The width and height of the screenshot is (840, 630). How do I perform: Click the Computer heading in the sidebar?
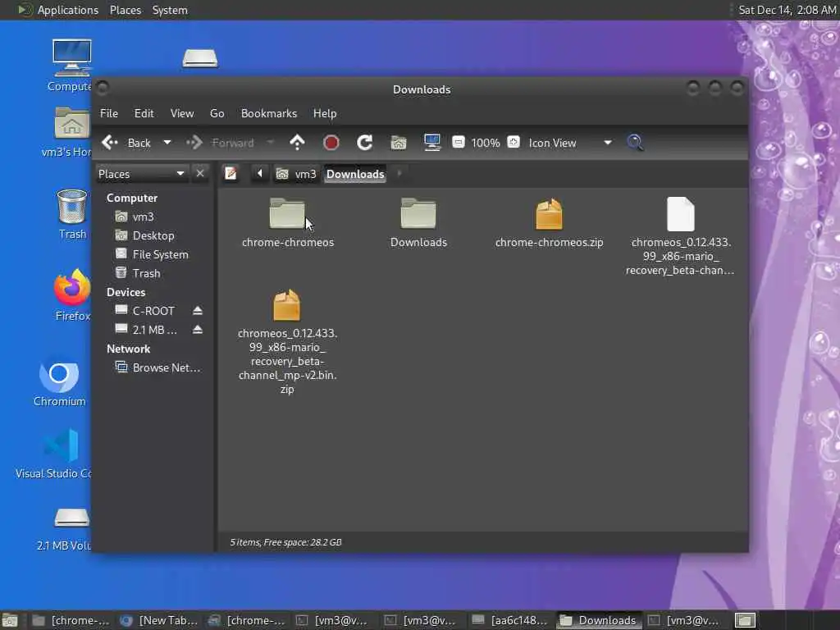(132, 198)
